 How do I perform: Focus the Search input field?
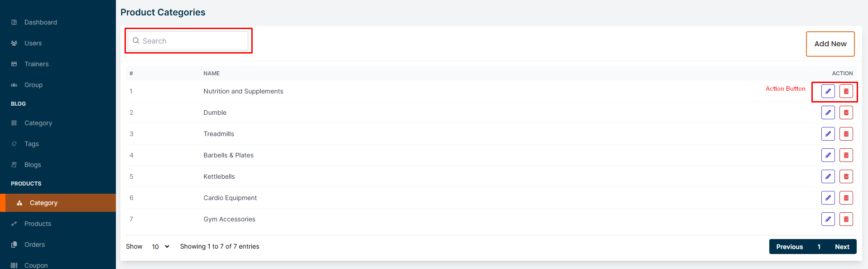click(192, 41)
